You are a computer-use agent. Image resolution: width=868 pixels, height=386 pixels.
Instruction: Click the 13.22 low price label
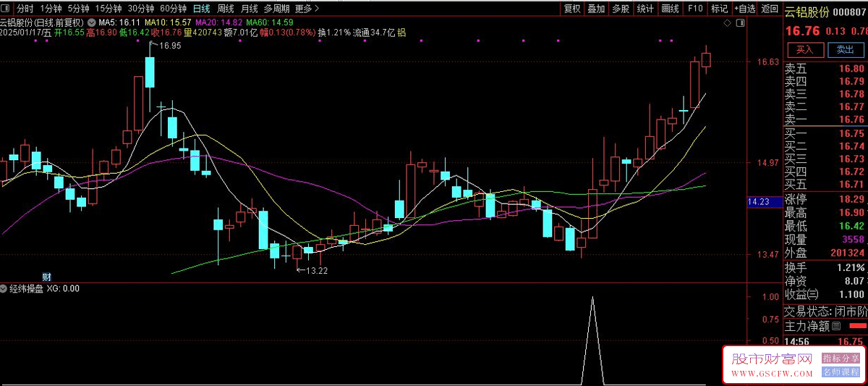pyautogui.click(x=317, y=270)
